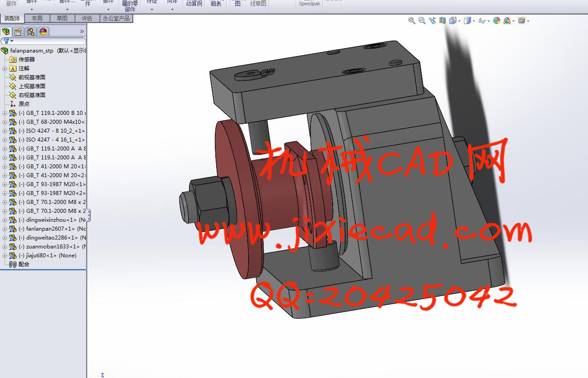The height and width of the screenshot is (378, 588).
Task: Expand the panel tabs chevron arrows
Action: (x=82, y=32)
